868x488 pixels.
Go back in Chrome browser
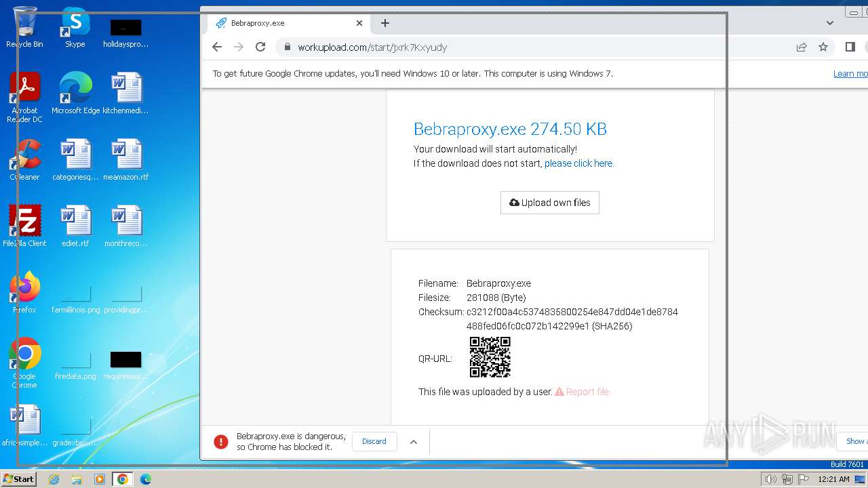217,47
